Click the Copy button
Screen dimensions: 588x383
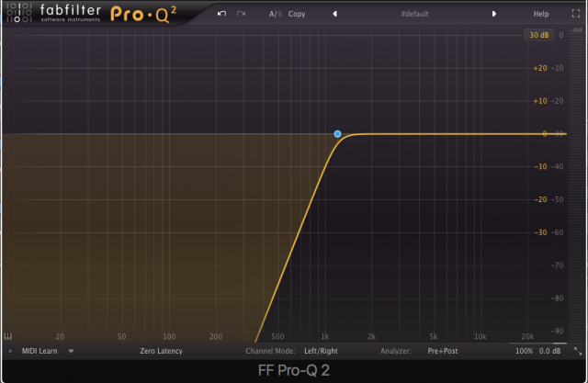pos(298,14)
